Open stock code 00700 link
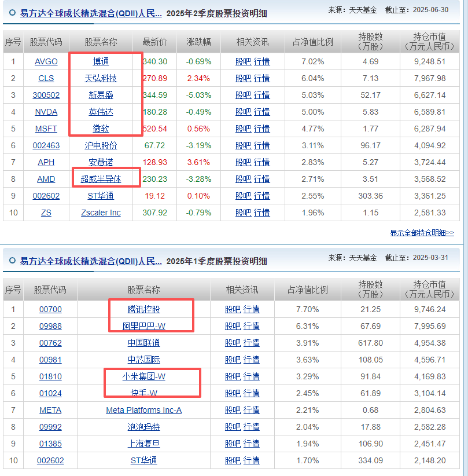Screen dimensions: 468x476 (50, 309)
